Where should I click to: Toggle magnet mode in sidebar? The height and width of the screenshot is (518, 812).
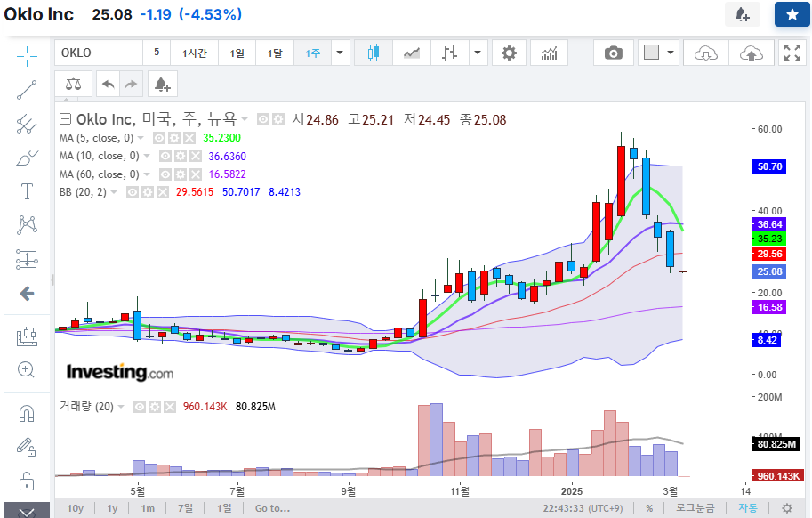27,413
